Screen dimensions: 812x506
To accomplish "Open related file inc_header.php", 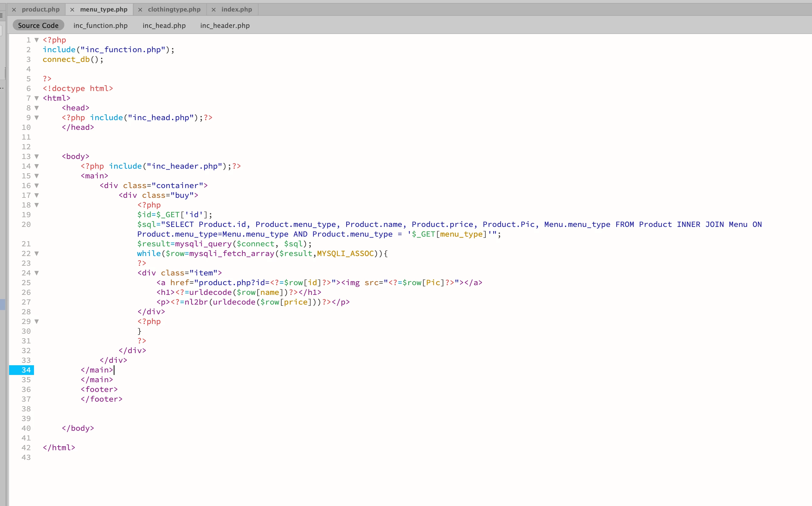I will (x=225, y=25).
